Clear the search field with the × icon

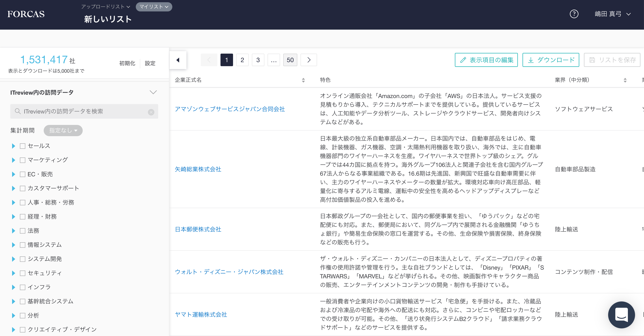(x=151, y=112)
